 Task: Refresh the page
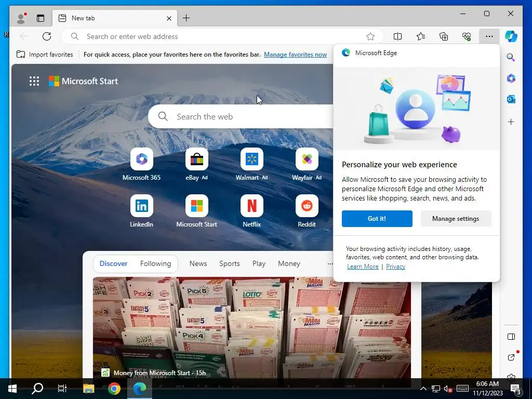(47, 36)
